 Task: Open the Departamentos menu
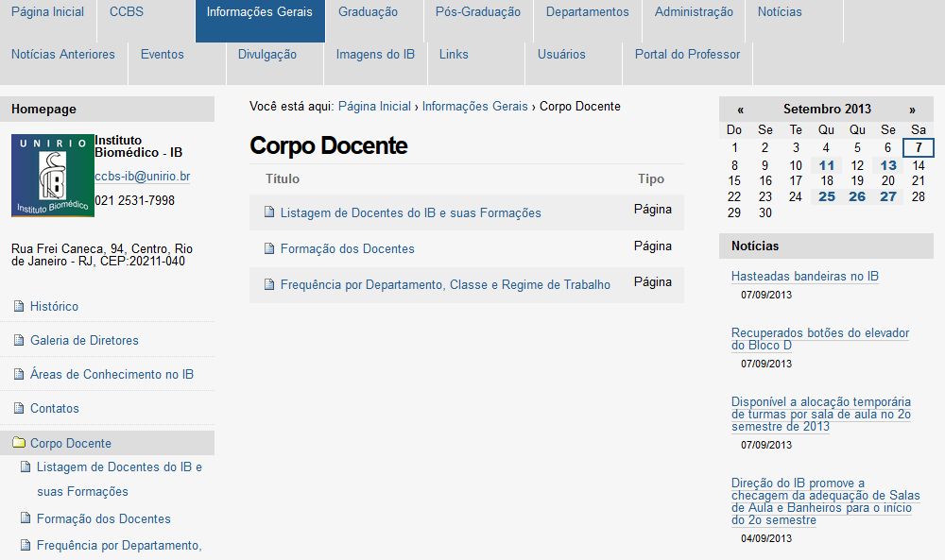pos(587,12)
